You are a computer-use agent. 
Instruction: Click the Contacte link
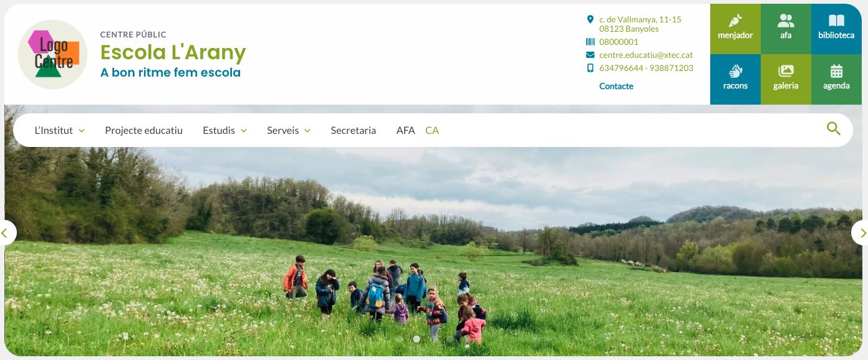coord(616,86)
